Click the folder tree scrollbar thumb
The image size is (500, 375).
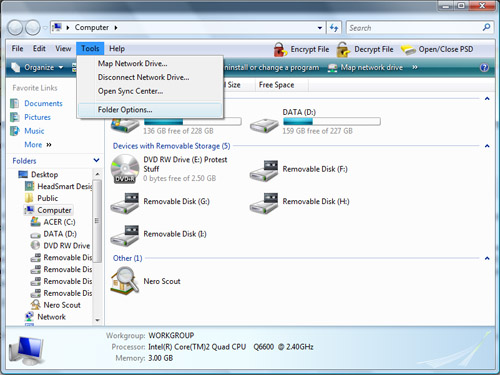(x=97, y=221)
